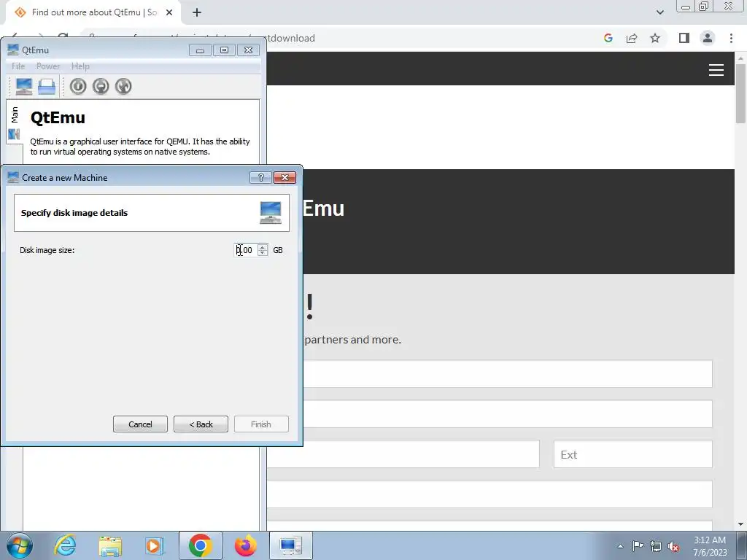Viewport: 747px width, 560px height.
Task: Click the share page icon in Chrome
Action: pyautogui.click(x=632, y=38)
